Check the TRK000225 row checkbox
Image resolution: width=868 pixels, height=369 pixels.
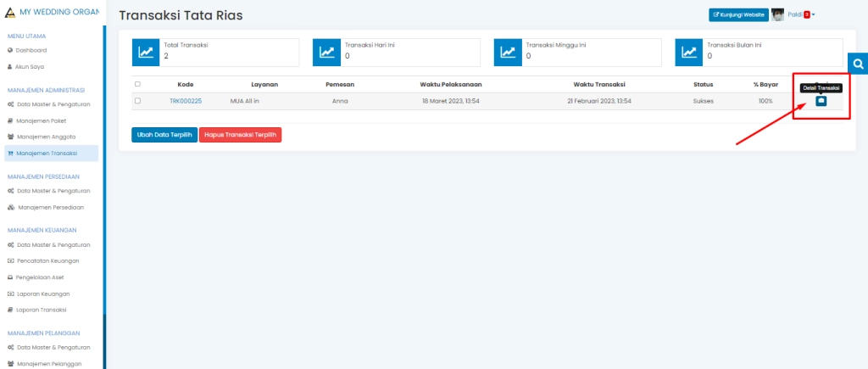click(x=137, y=101)
